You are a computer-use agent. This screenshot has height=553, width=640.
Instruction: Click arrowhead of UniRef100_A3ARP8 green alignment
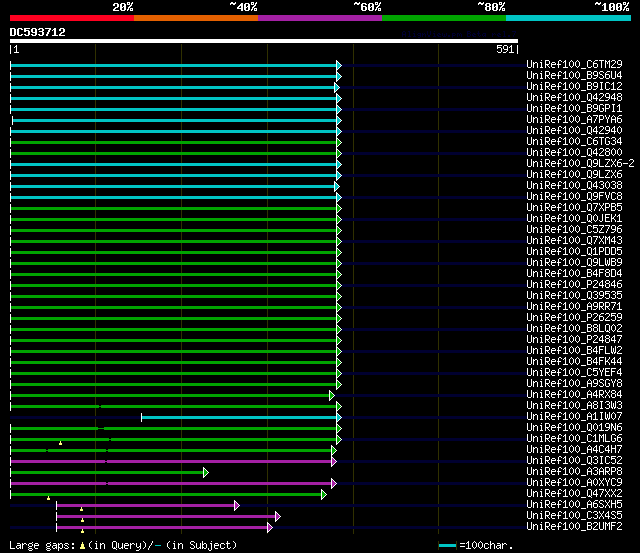206,472
